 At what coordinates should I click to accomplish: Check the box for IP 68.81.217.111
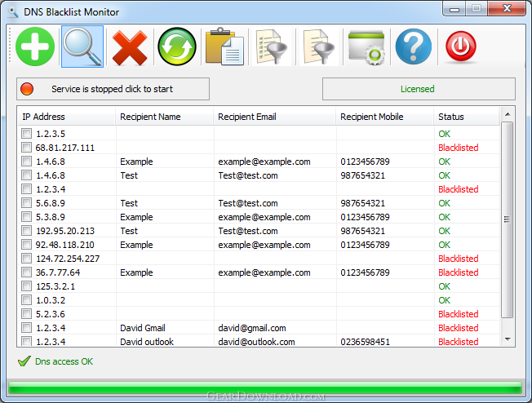26,147
